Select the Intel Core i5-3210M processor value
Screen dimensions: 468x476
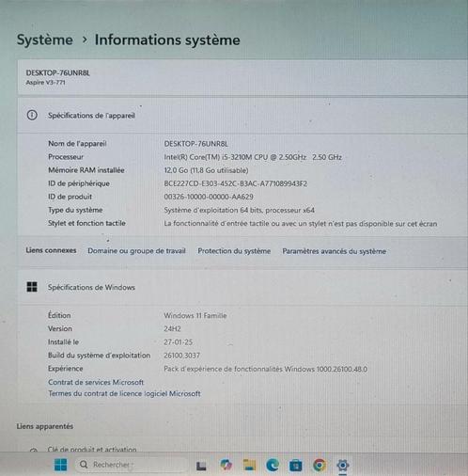coord(253,157)
